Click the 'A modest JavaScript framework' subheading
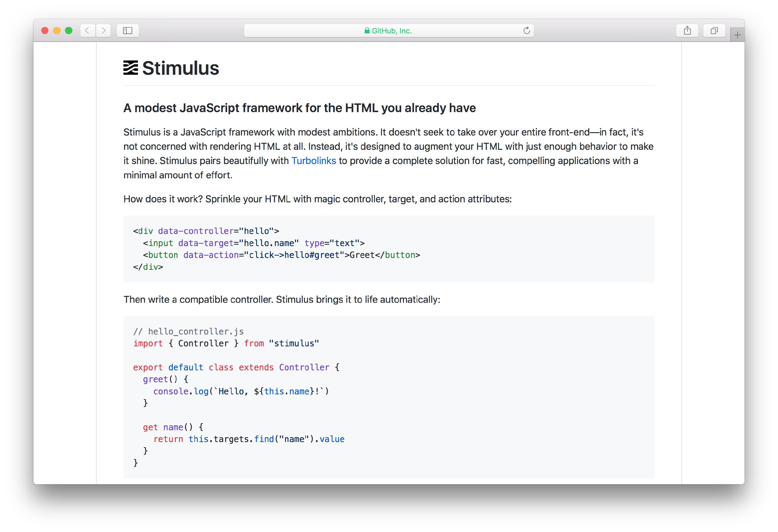The width and height of the screenshot is (778, 532). (300, 108)
